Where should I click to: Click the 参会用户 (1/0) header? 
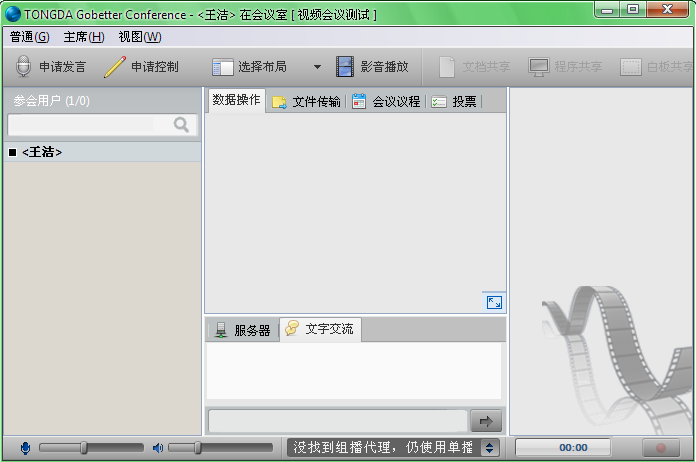[51, 101]
